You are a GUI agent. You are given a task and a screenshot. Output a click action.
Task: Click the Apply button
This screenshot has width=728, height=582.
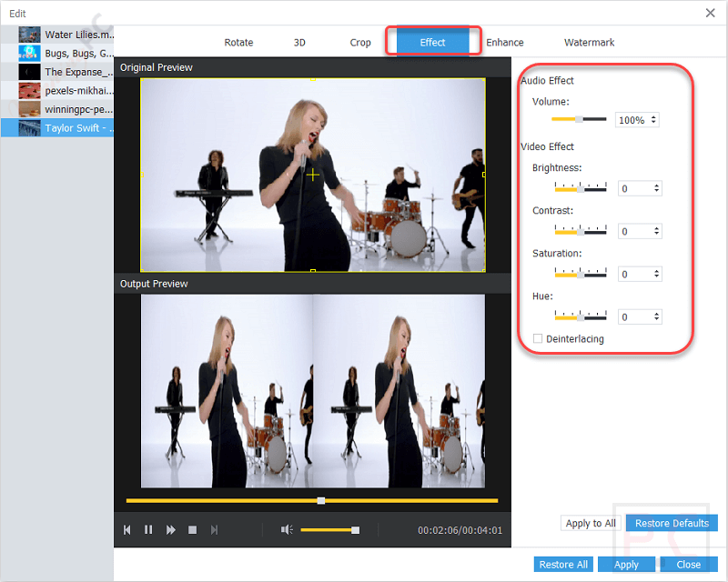click(626, 565)
